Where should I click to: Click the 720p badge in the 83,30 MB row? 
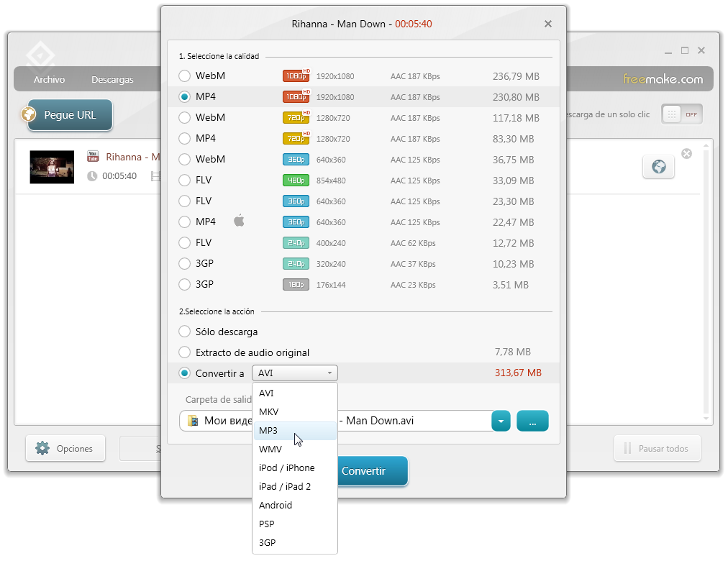(296, 138)
